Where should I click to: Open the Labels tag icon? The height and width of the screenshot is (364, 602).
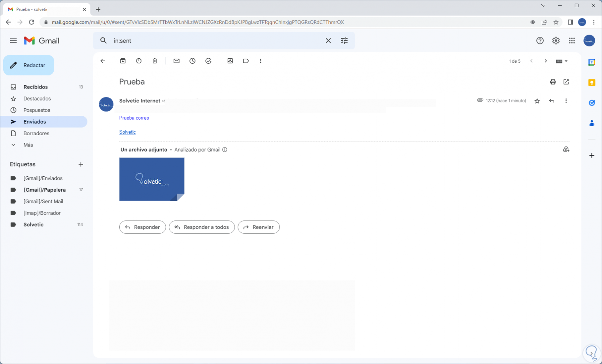pyautogui.click(x=246, y=61)
